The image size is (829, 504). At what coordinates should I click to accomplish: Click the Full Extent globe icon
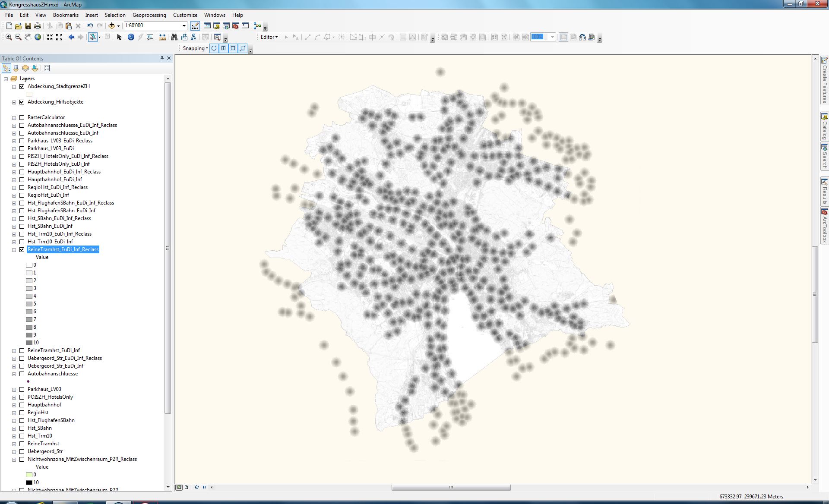pyautogui.click(x=38, y=37)
